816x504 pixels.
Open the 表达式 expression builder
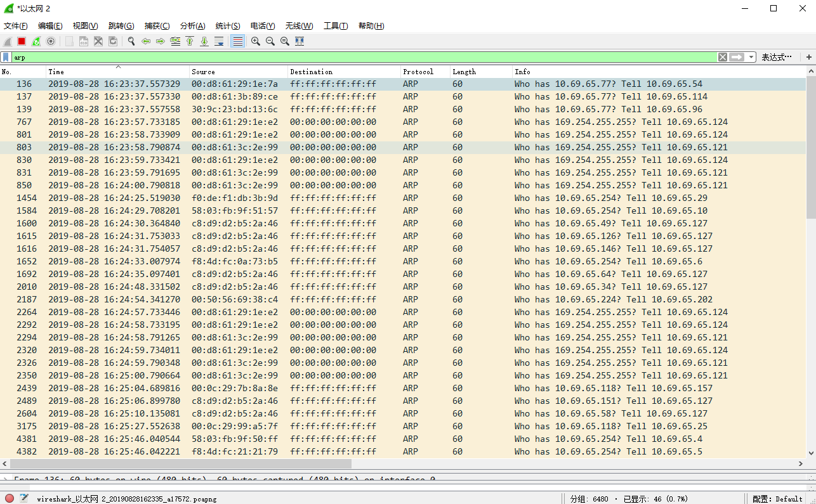pyautogui.click(x=777, y=57)
